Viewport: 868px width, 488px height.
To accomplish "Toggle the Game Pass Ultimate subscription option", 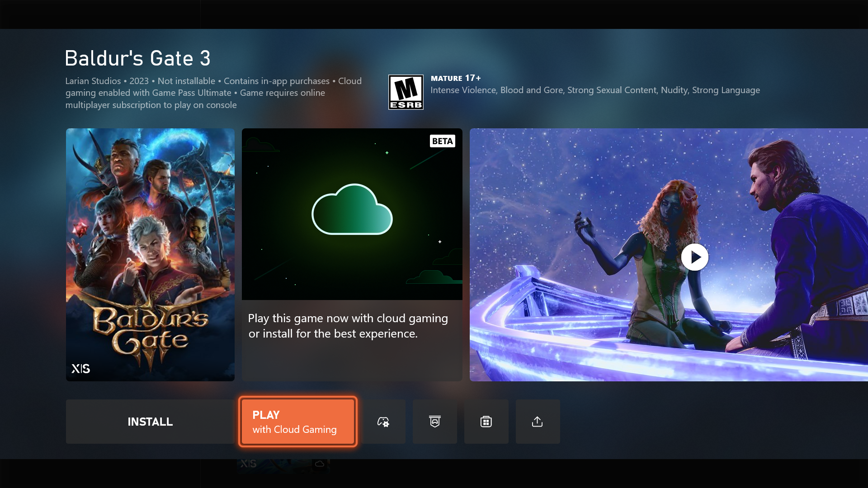I will [x=434, y=422].
